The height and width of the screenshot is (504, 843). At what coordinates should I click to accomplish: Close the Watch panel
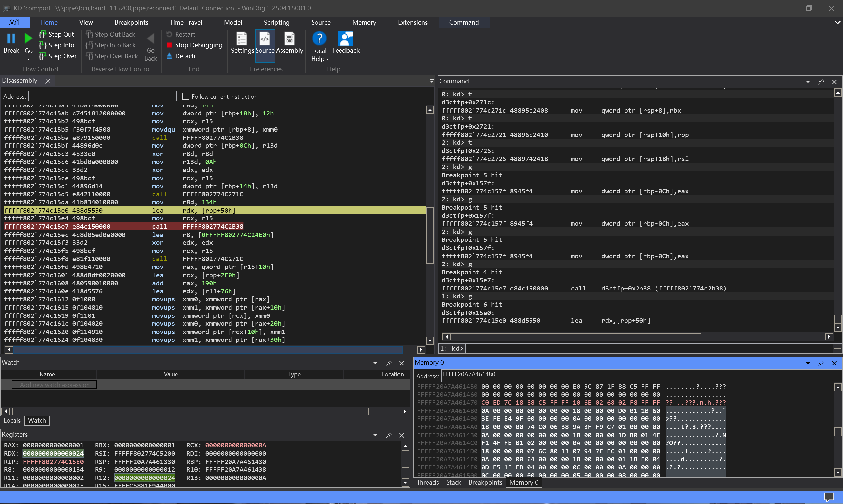(x=402, y=364)
